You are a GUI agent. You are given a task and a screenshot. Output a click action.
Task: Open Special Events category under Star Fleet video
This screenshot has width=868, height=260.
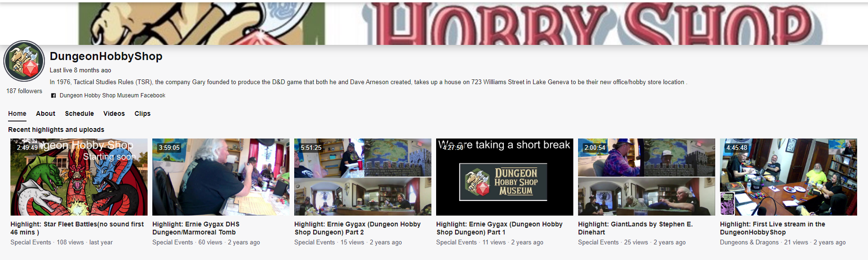click(31, 243)
